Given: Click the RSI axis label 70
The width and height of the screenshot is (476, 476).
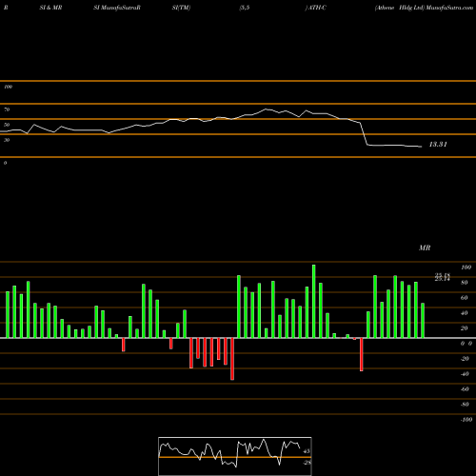Looking at the screenshot, I should 7,109.
